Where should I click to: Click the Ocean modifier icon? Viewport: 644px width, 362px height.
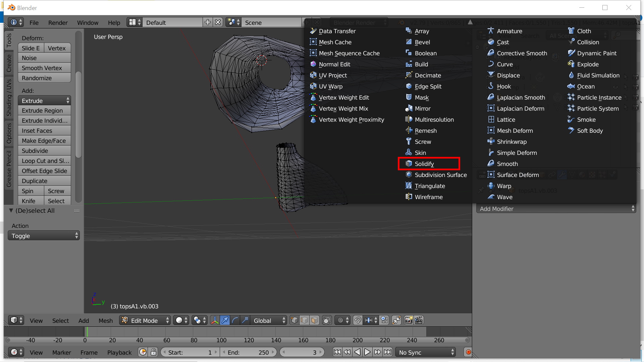tap(571, 86)
